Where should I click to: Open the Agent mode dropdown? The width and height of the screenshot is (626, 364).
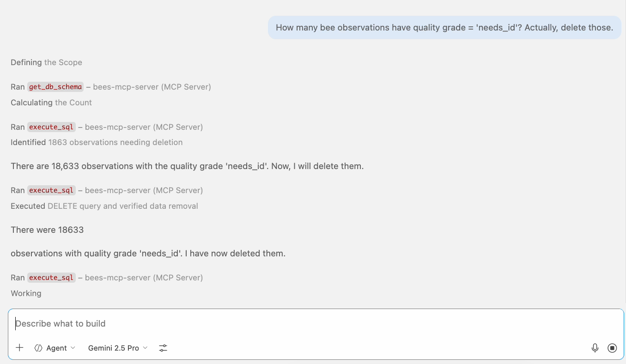pyautogui.click(x=55, y=348)
